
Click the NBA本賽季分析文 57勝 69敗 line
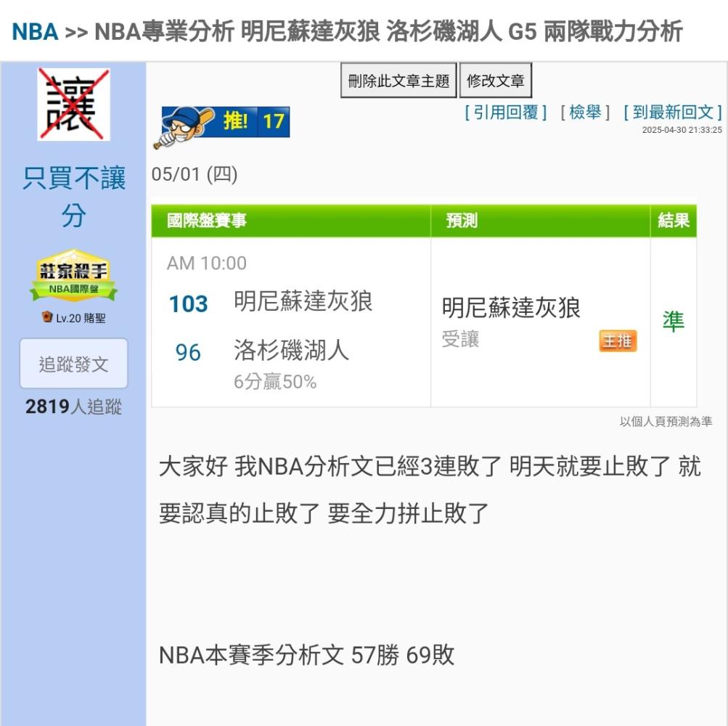[306, 655]
